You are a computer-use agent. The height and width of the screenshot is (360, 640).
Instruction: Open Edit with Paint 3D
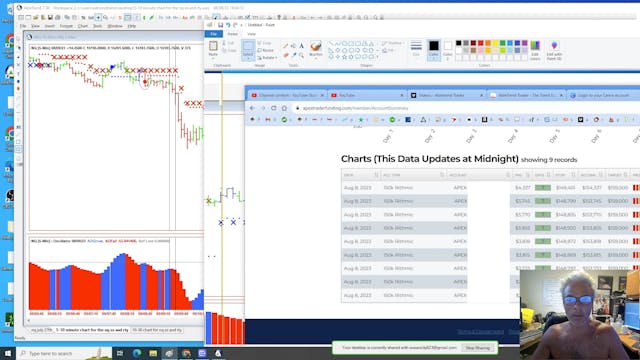pyautogui.click(x=554, y=51)
